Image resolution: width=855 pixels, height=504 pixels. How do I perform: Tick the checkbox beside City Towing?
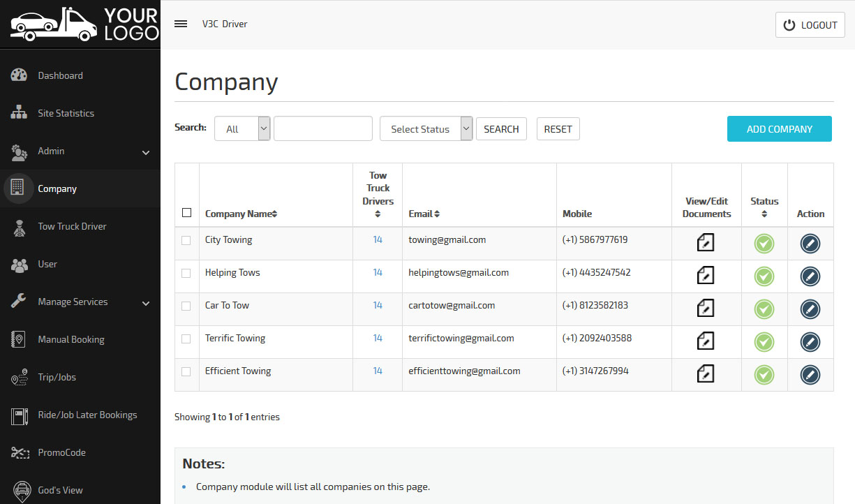tap(186, 240)
